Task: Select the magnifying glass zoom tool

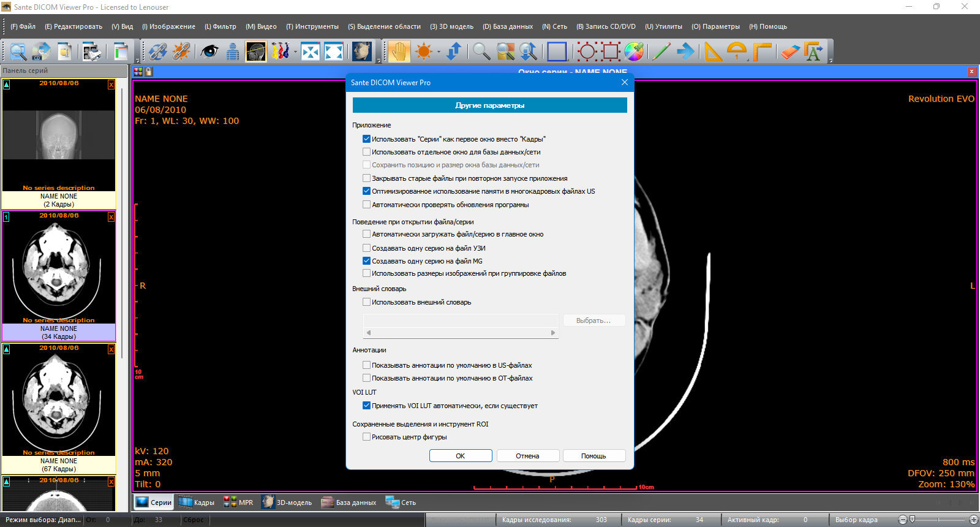Action: point(481,51)
